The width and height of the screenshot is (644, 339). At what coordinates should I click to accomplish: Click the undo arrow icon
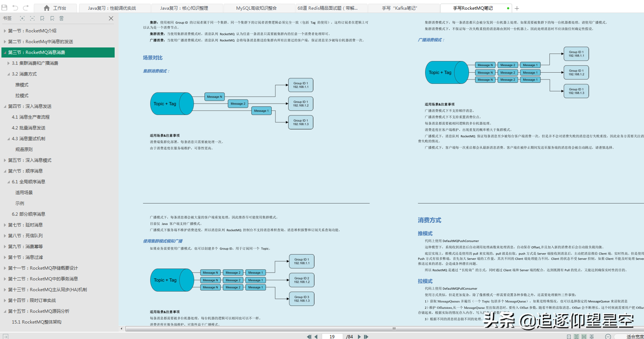pos(15,8)
